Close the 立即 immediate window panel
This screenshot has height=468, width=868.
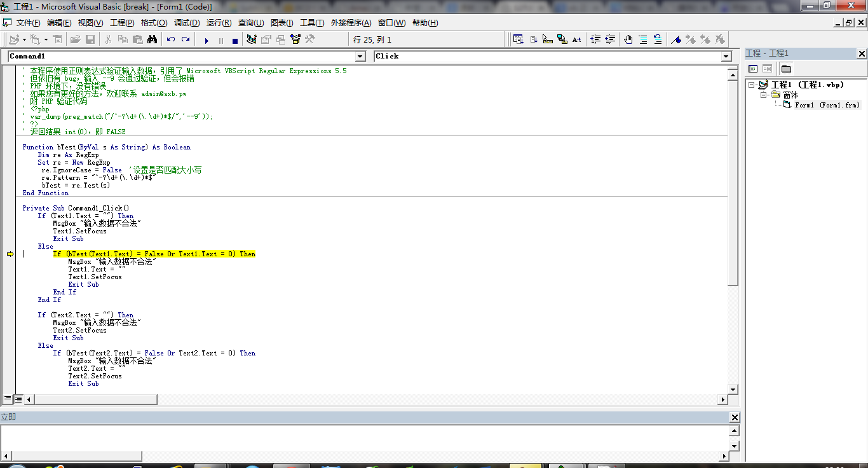735,417
